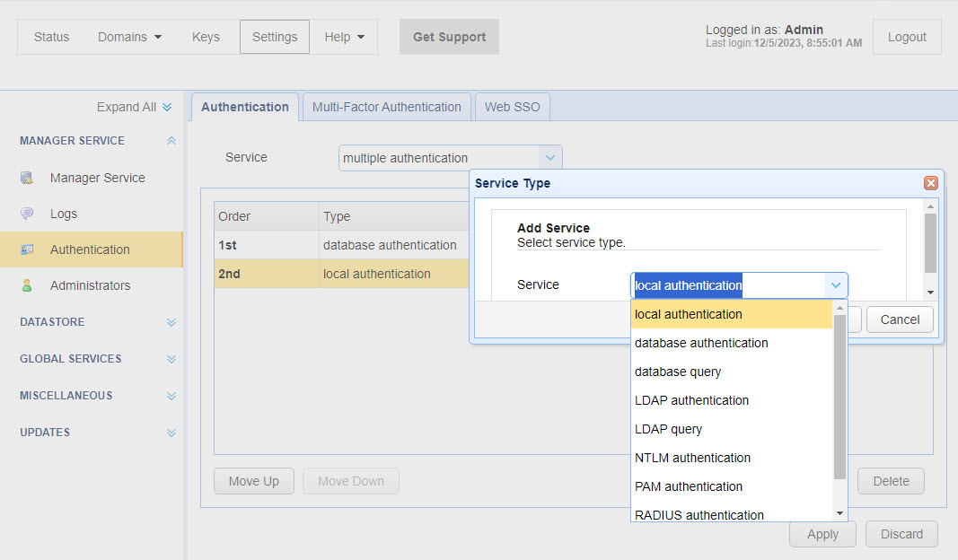
Task: Click the Authentication sidebar icon
Action: click(27, 249)
